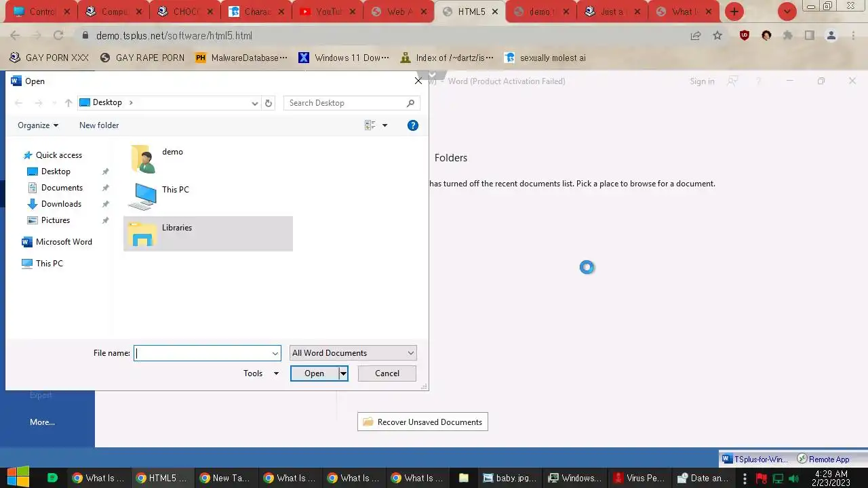This screenshot has height=488, width=868.
Task: Expand the Open button split arrow
Action: click(343, 373)
